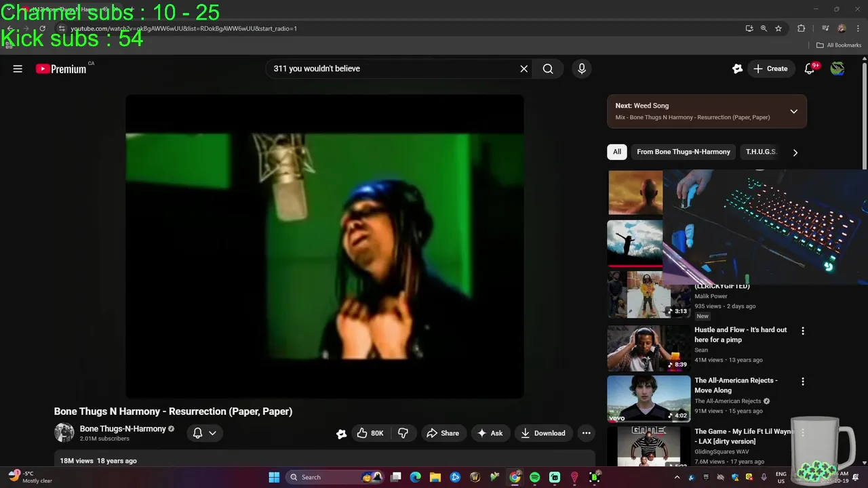Open Spotify from the taskbar
The height and width of the screenshot is (488, 868).
pos(534,477)
